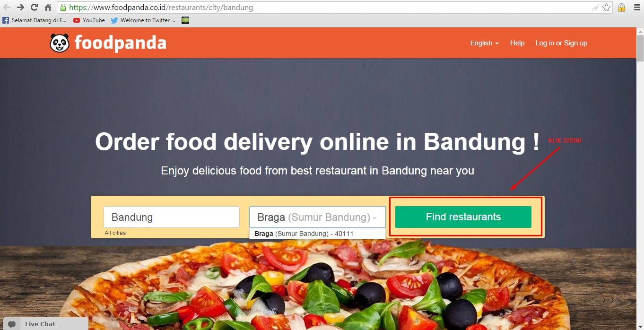The image size is (644, 330).
Task: Open the Facebook bookmark
Action: (x=35, y=20)
